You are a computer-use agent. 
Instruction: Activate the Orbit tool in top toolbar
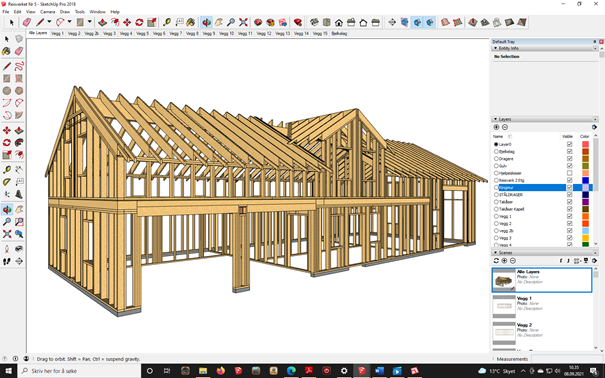(206, 22)
